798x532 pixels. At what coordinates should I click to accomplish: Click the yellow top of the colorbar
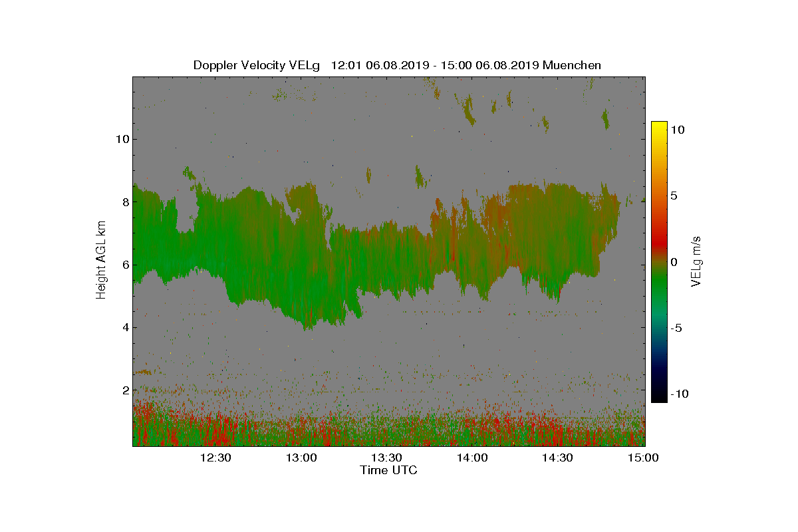coord(659,128)
